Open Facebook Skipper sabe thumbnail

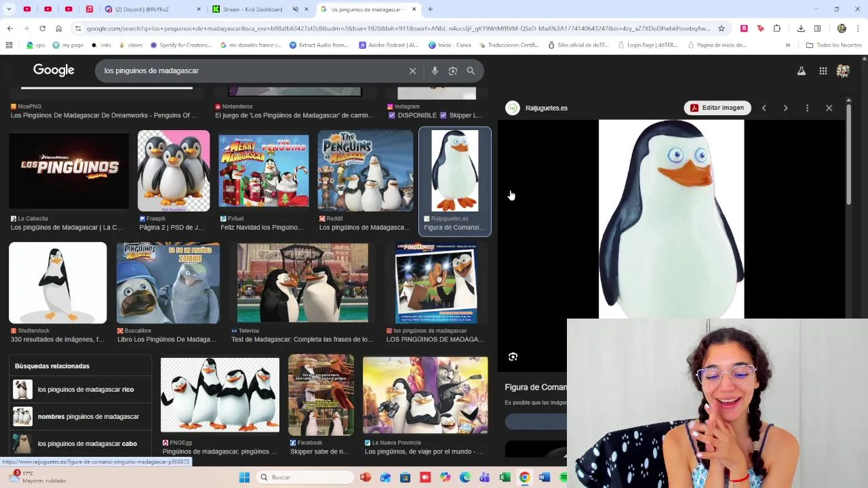[x=321, y=395]
